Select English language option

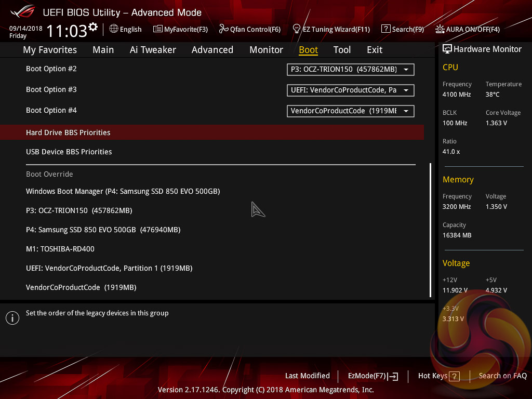(130, 29)
